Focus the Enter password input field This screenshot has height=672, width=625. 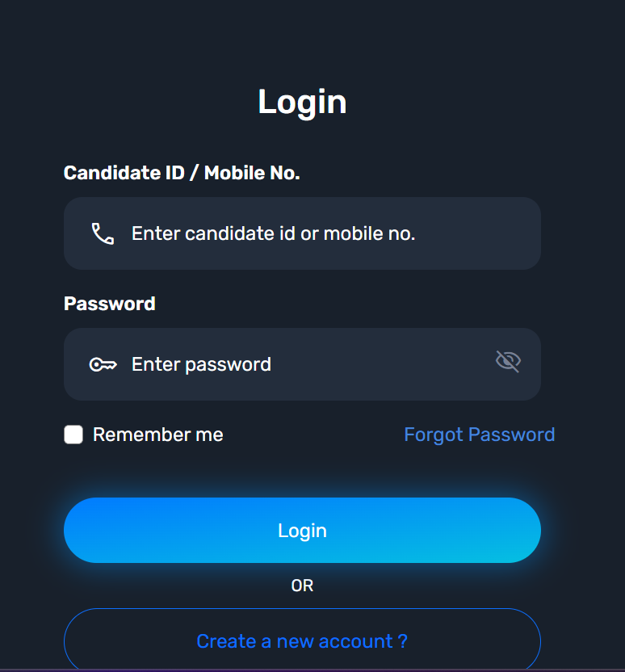click(302, 364)
